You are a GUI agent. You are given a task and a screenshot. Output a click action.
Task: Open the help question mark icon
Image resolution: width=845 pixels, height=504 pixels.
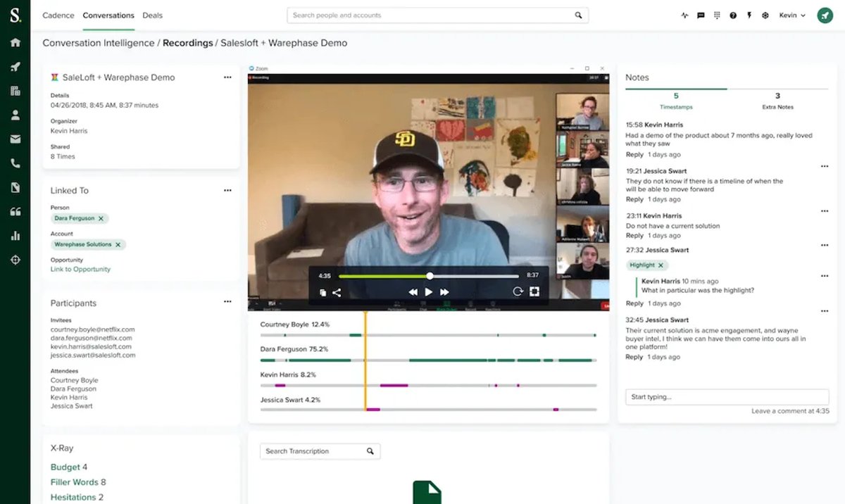[x=733, y=15]
